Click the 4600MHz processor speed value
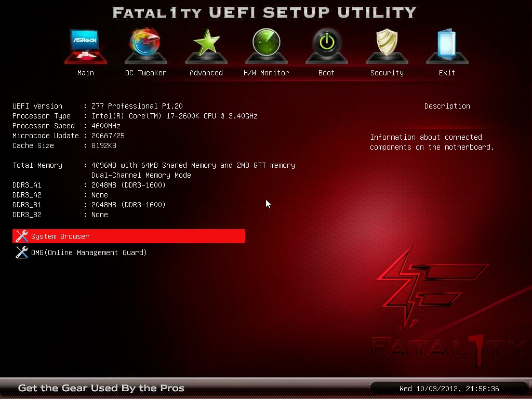This screenshot has width=532, height=399. click(x=106, y=126)
